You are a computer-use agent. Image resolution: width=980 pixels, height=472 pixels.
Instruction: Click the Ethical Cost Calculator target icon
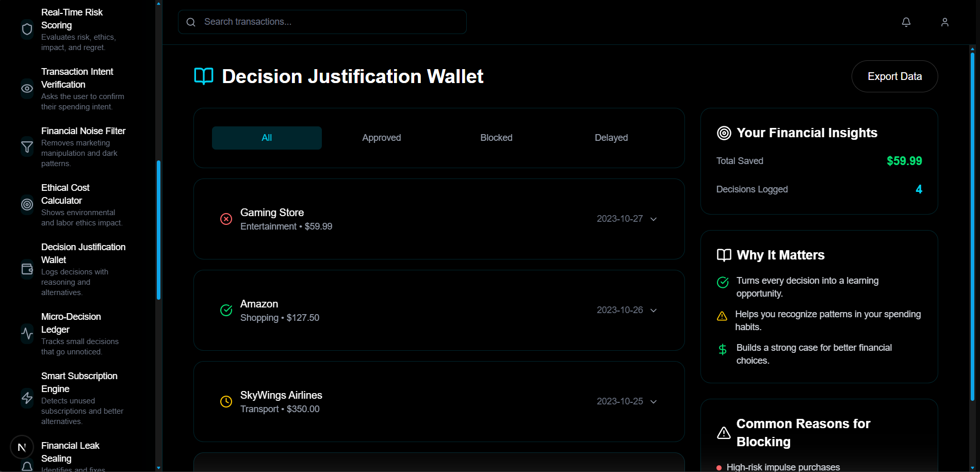[x=27, y=205]
